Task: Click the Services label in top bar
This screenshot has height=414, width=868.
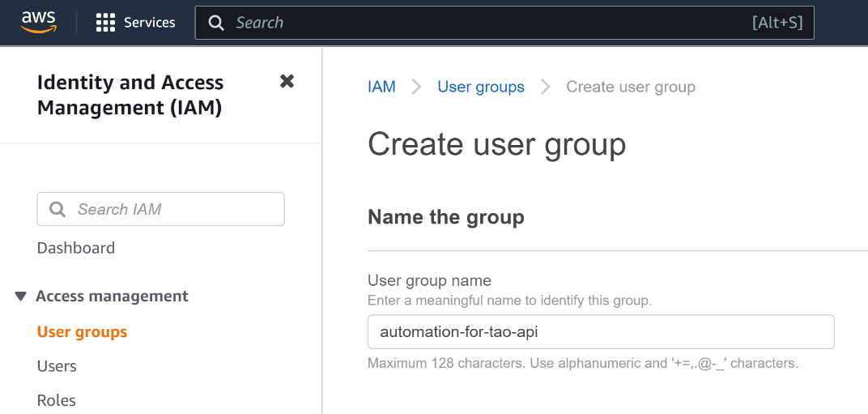Action: pos(149,23)
